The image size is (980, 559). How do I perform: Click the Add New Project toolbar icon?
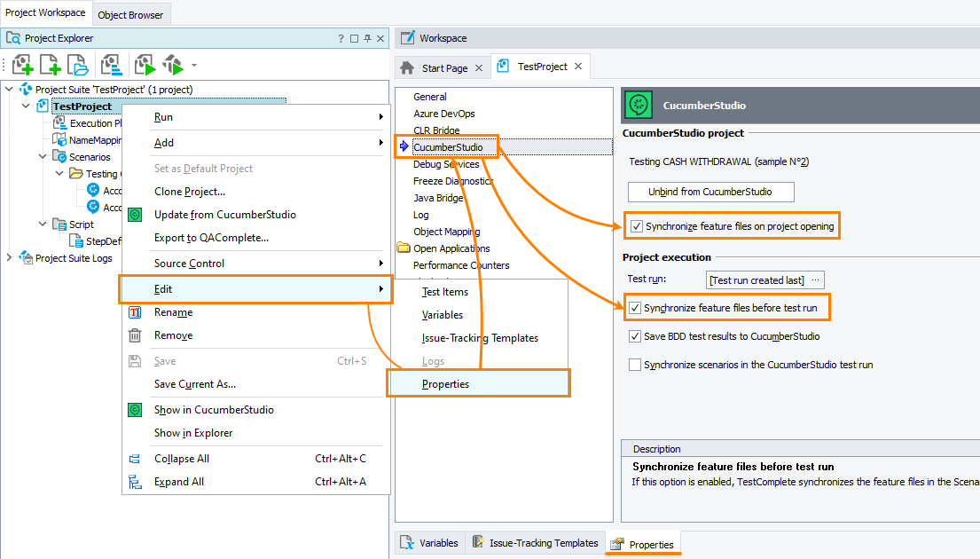click(x=22, y=64)
